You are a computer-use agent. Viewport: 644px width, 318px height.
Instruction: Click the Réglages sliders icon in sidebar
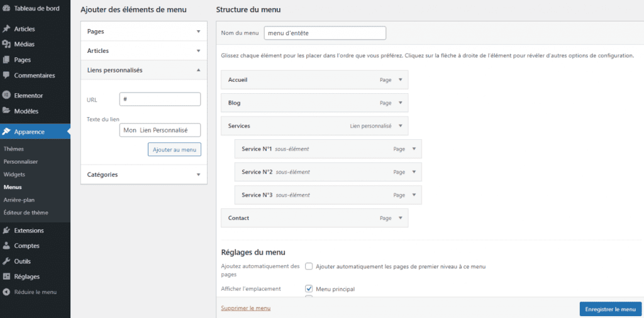point(6,276)
